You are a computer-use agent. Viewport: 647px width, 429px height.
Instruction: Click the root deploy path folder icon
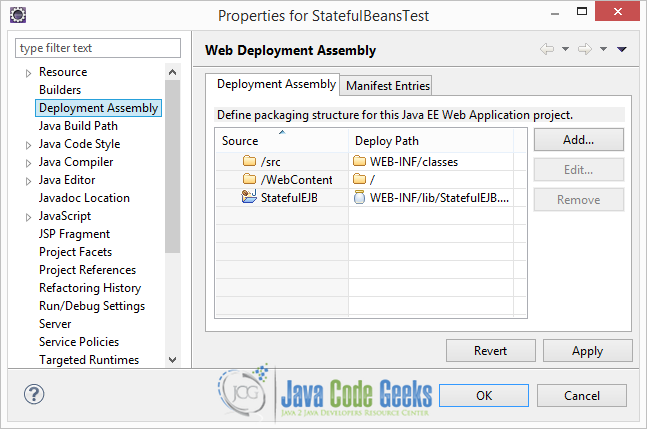point(359,179)
